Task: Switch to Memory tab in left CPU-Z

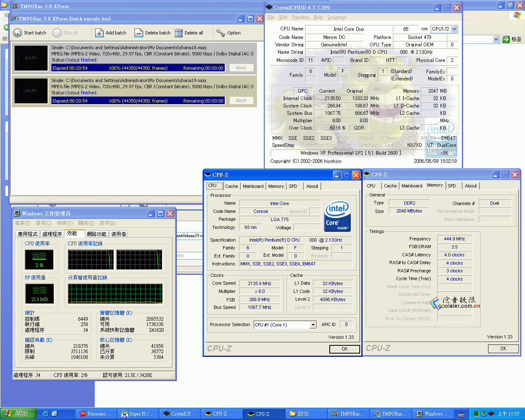Action: coord(276,186)
